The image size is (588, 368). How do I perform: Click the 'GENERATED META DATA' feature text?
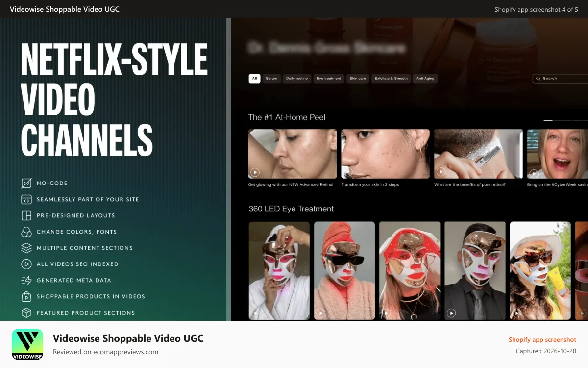click(74, 281)
